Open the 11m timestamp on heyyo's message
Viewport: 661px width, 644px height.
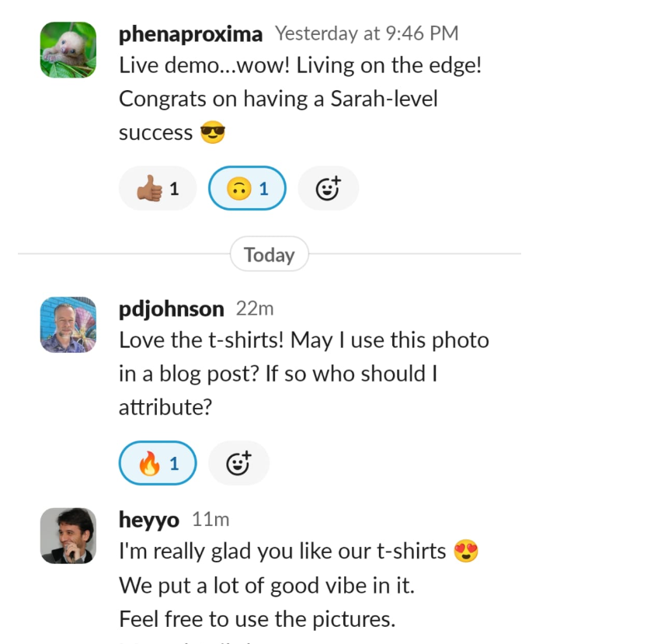(210, 520)
